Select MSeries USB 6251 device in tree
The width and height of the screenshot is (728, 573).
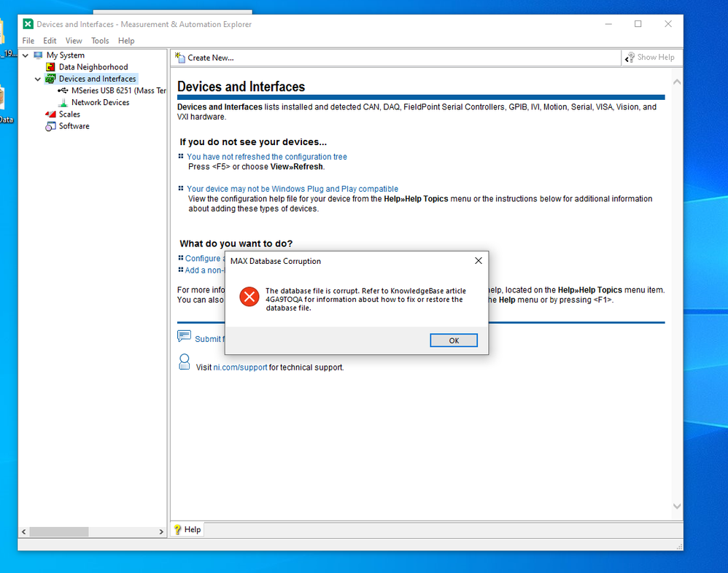click(x=118, y=90)
